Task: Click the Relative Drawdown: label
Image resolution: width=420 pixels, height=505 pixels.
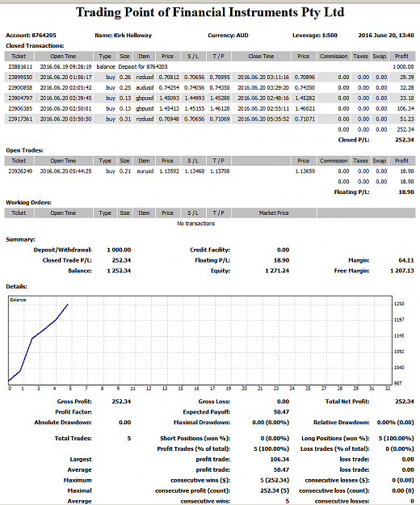Action: [342, 423]
